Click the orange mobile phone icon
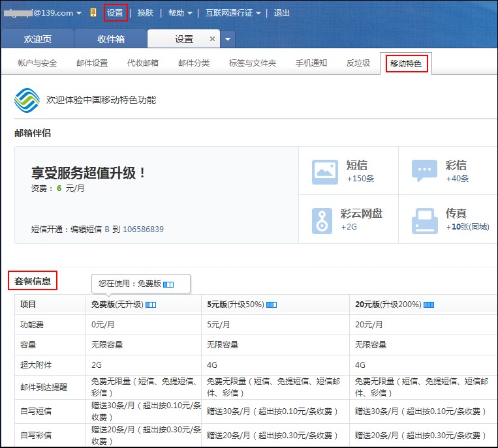 pyautogui.click(x=93, y=12)
